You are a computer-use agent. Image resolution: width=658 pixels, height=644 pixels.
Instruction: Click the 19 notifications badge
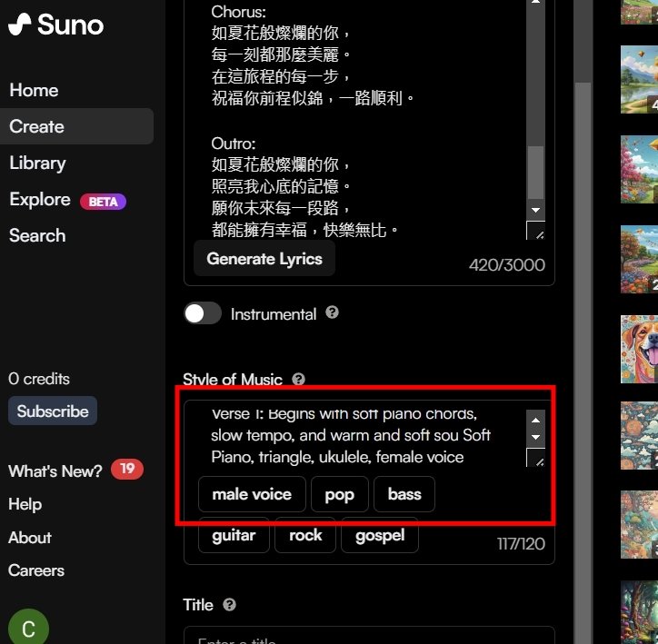126,469
